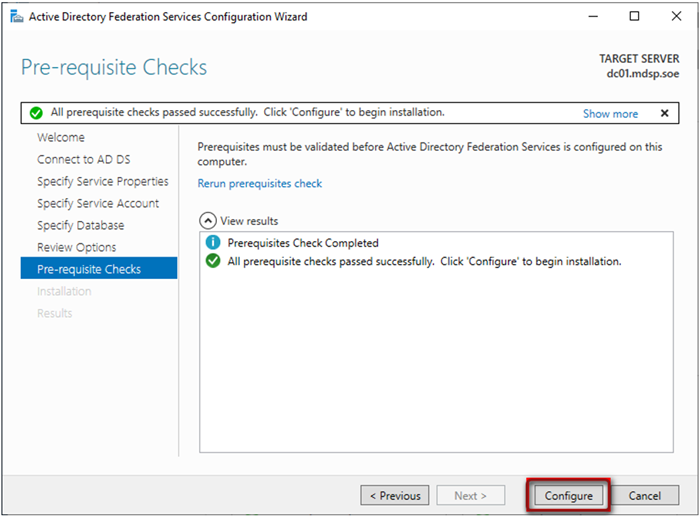Click the disabled Next button
The image size is (700, 516).
point(471,495)
